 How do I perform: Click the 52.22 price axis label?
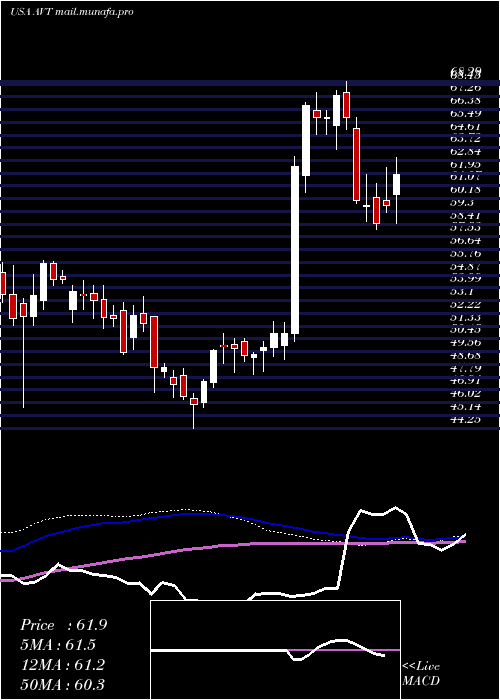(x=466, y=304)
